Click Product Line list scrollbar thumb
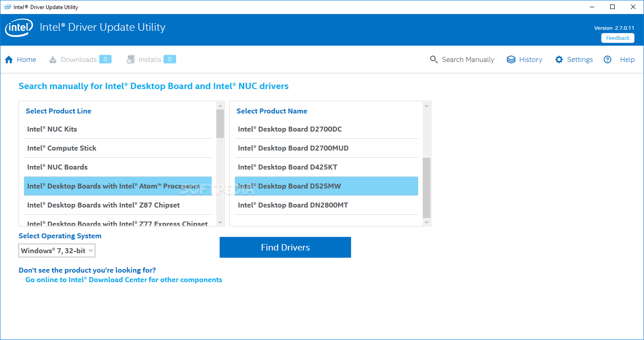This screenshot has height=340, width=644. [x=220, y=123]
